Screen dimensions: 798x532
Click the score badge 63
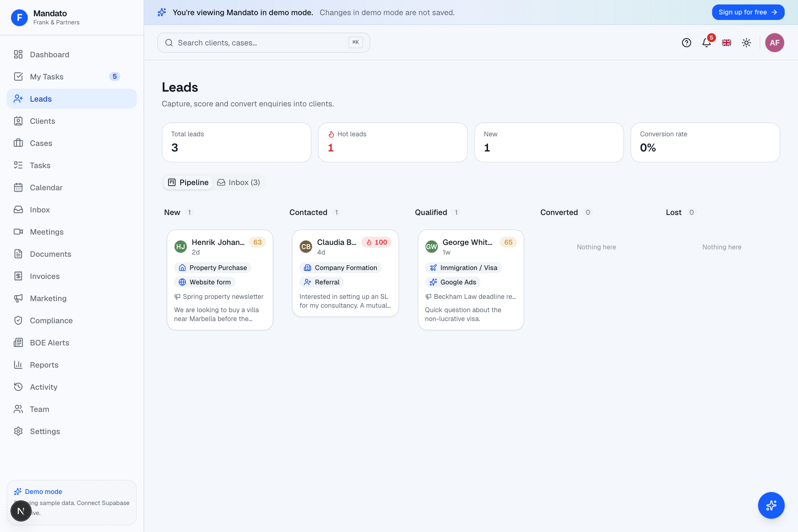[x=258, y=242]
